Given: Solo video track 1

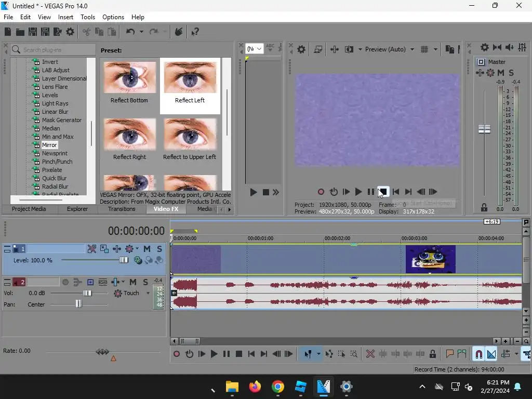Looking at the screenshot, I should [x=159, y=249].
